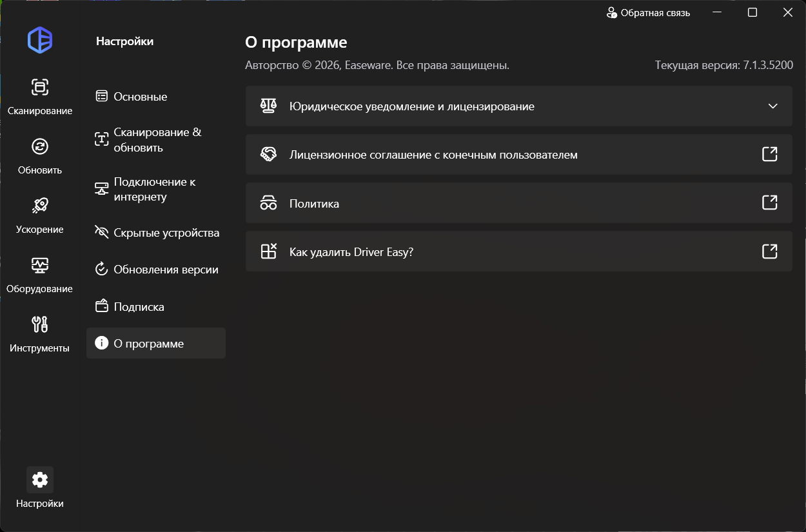Minimize the Driver Easy window
Image resolution: width=806 pixels, height=532 pixels.
pos(717,12)
